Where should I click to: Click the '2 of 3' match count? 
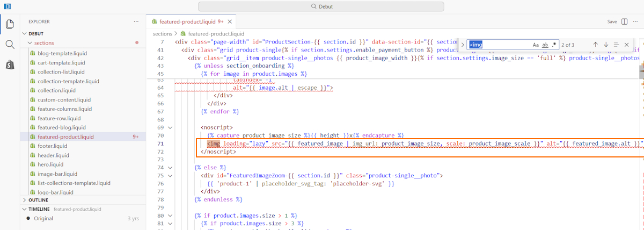pos(568,45)
